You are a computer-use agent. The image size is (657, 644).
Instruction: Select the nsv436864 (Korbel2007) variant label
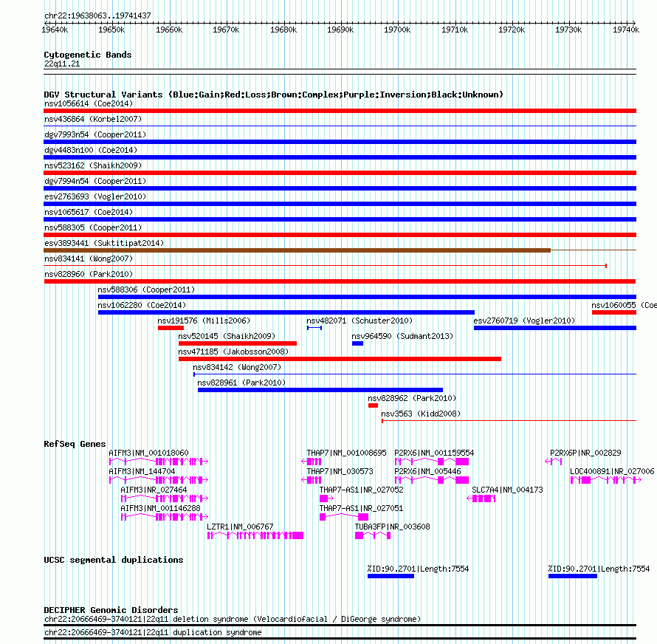[93, 119]
